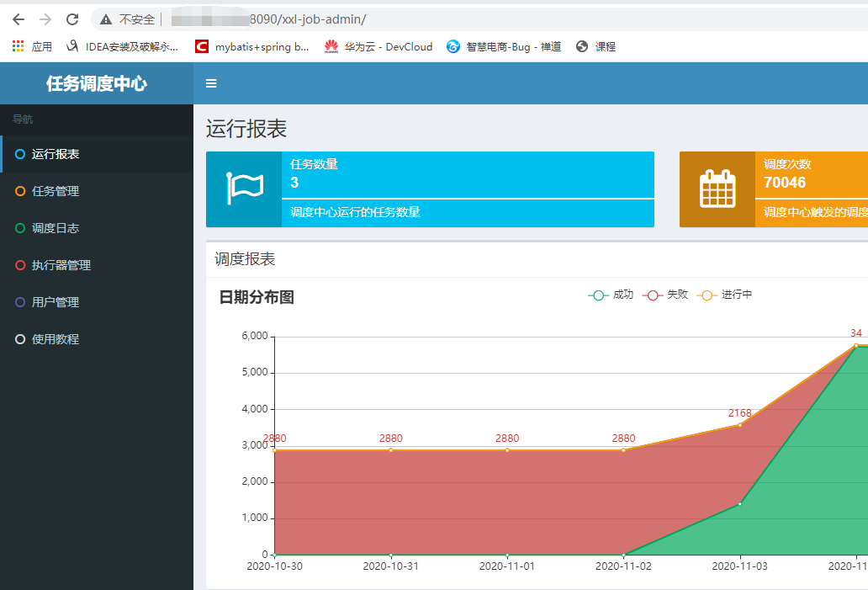The width and height of the screenshot is (868, 590).
Task: Click the red mybatis+spring bookmark icon
Action: [x=202, y=46]
